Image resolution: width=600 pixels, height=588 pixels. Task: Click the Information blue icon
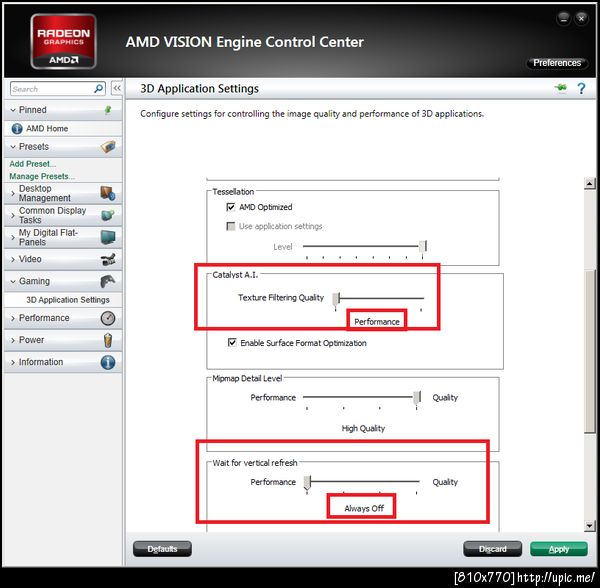tap(108, 362)
